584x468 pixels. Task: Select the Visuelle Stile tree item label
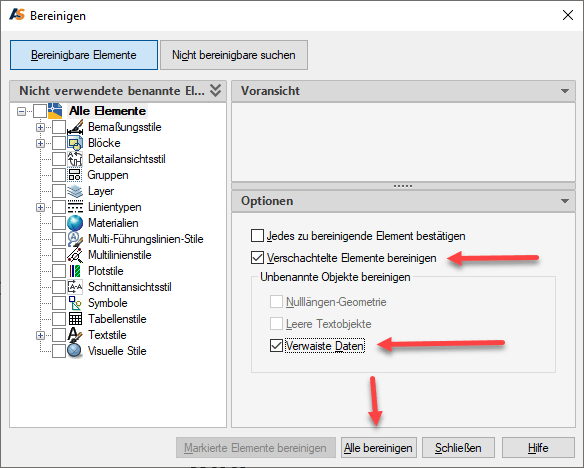coord(117,351)
